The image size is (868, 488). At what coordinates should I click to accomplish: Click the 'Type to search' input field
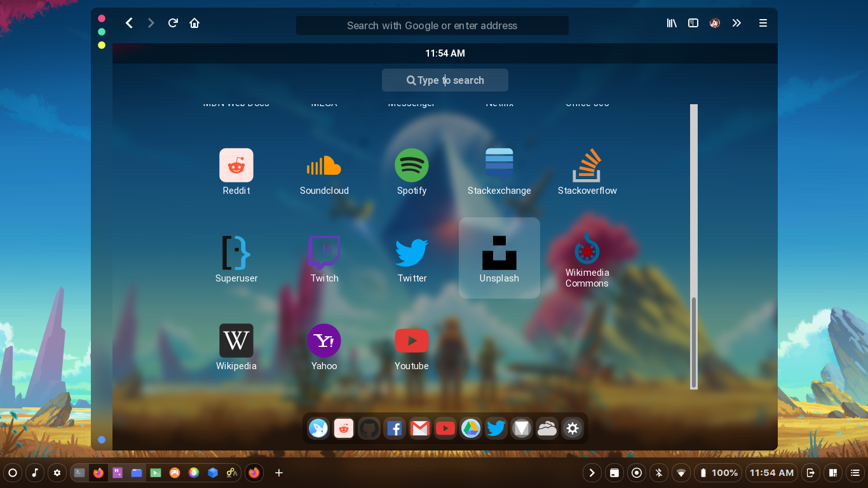[x=445, y=80]
